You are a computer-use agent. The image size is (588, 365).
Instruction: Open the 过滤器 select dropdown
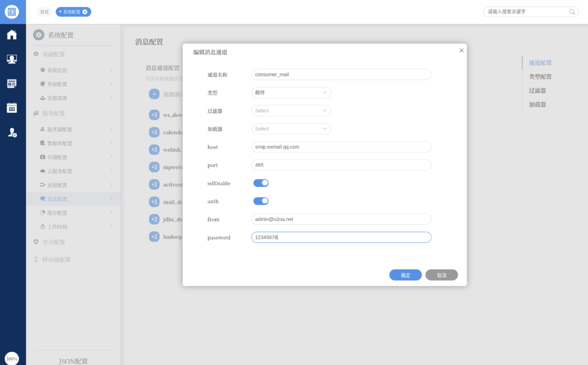[x=291, y=111]
